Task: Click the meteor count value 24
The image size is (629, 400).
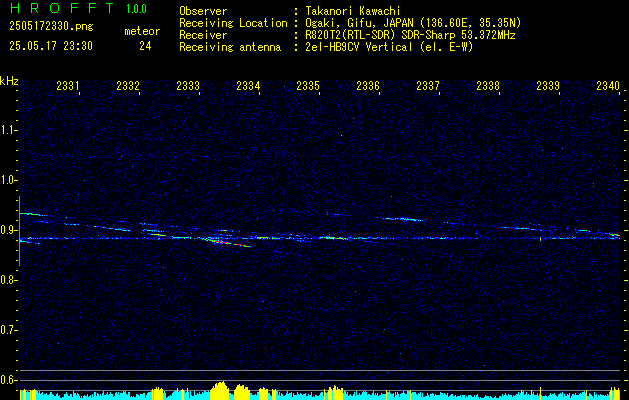Action: (x=145, y=46)
